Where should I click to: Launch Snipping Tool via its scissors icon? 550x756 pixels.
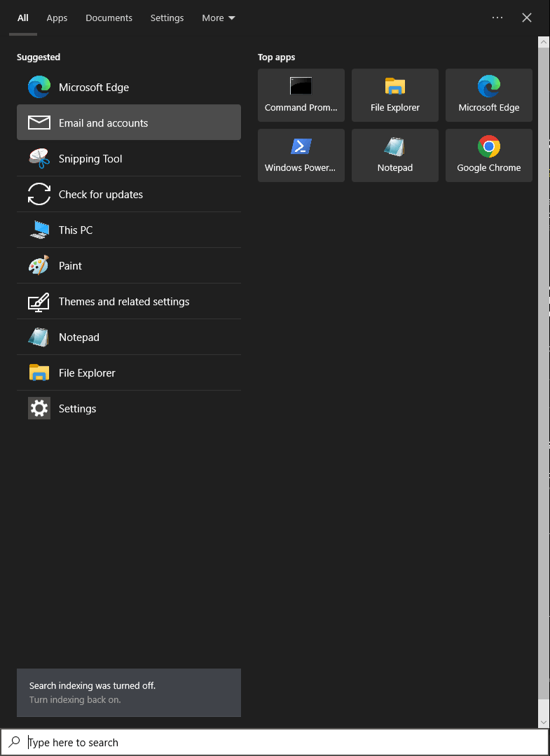tap(39, 159)
